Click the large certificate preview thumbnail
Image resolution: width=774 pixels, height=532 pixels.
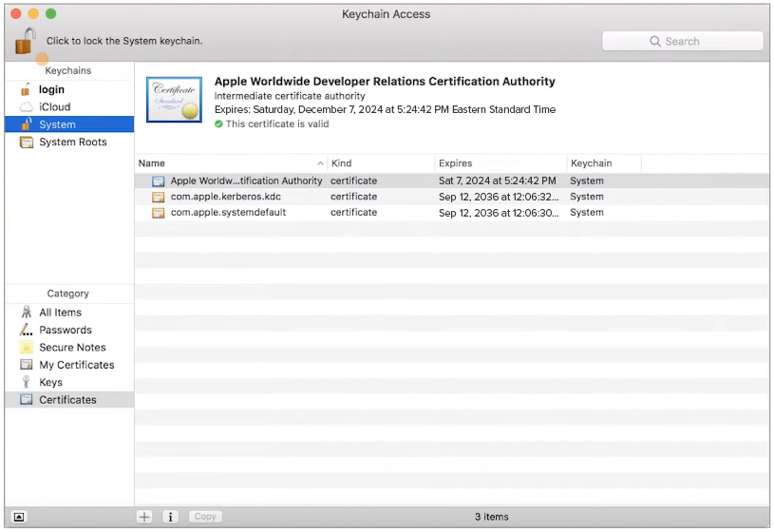[x=174, y=100]
